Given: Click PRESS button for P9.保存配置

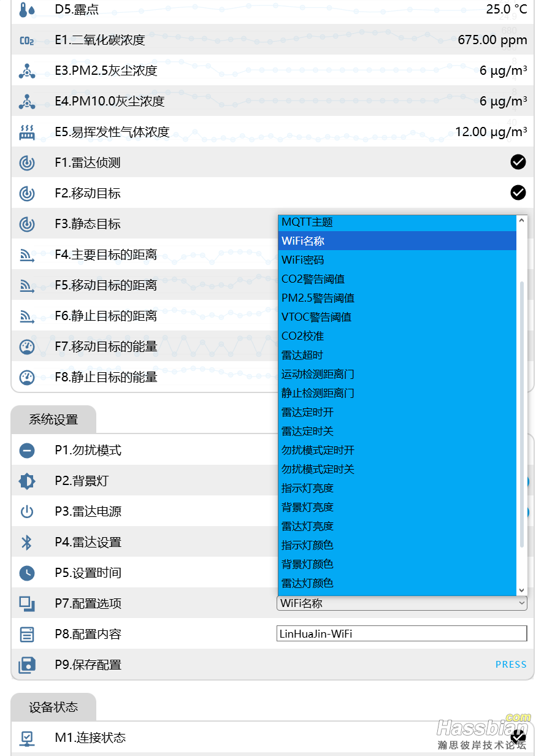Looking at the screenshot, I should [511, 665].
